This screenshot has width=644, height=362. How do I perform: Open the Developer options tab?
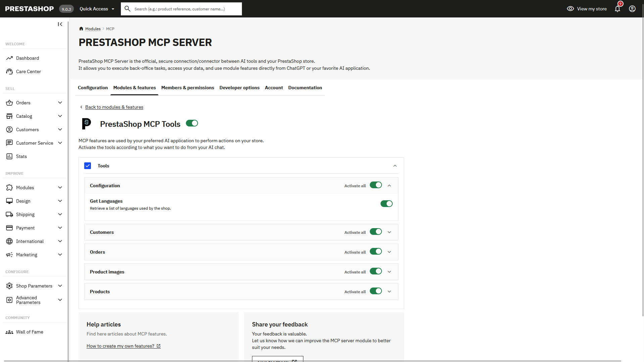pos(239,88)
